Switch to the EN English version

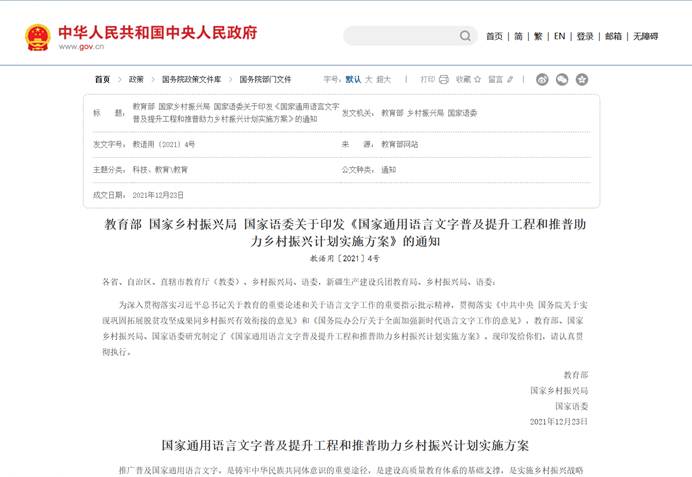559,36
